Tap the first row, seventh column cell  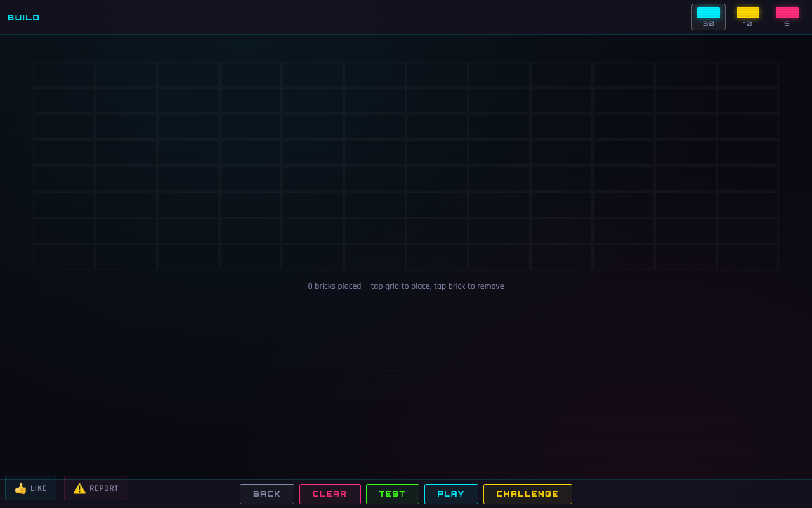tap(437, 74)
